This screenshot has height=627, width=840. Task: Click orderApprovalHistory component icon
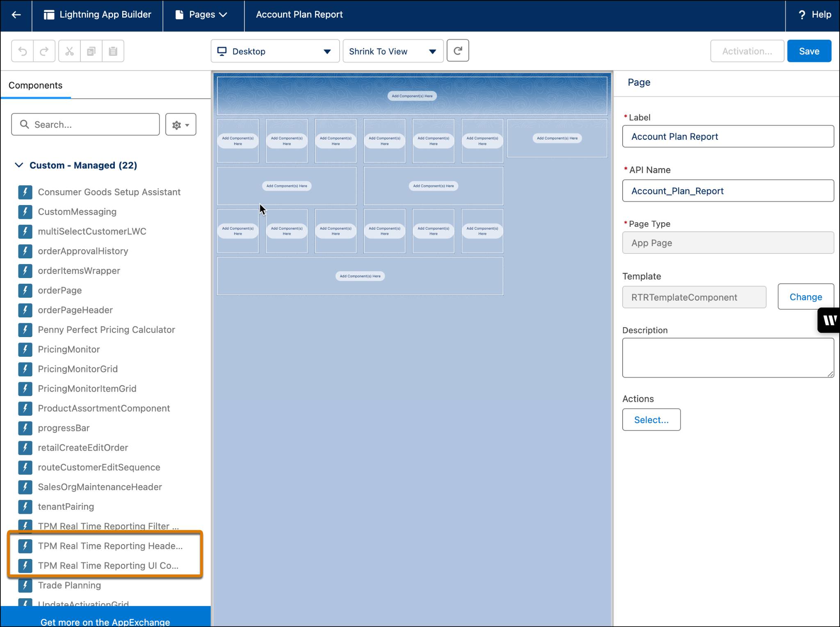point(25,251)
